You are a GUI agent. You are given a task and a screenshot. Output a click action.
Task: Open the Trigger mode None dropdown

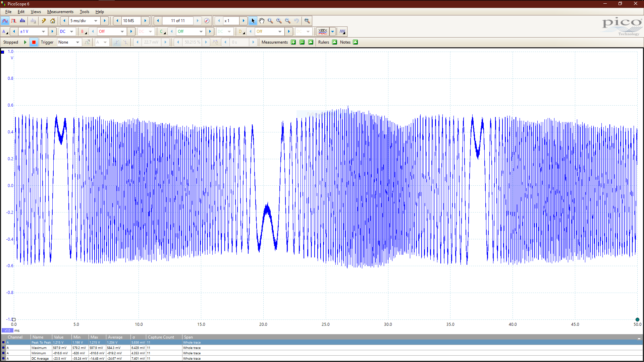point(77,42)
